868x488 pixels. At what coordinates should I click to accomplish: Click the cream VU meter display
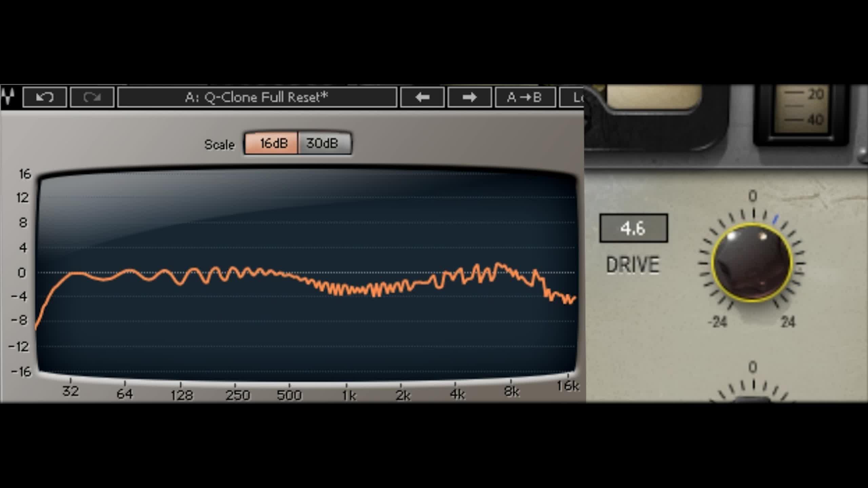pyautogui.click(x=654, y=97)
